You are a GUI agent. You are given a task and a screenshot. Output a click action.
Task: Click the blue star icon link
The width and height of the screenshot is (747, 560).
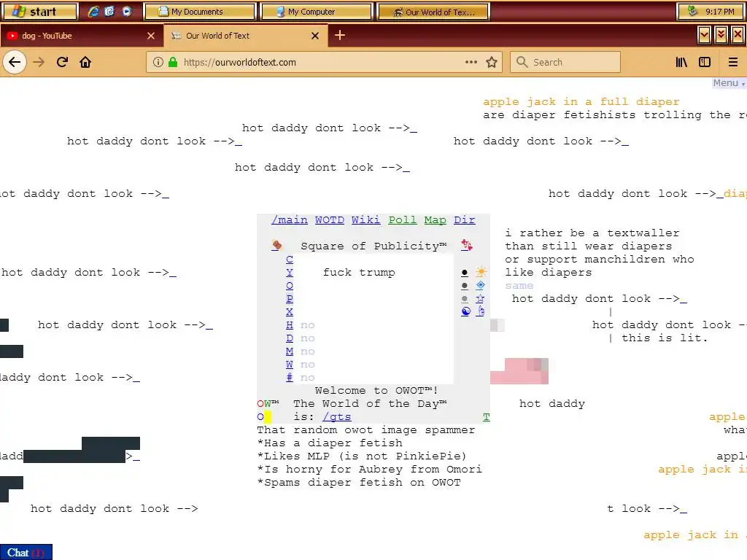click(x=480, y=298)
